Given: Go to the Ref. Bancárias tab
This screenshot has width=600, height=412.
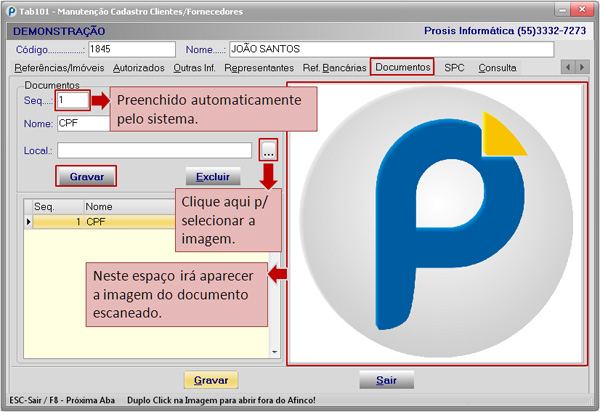Looking at the screenshot, I should 334,68.
